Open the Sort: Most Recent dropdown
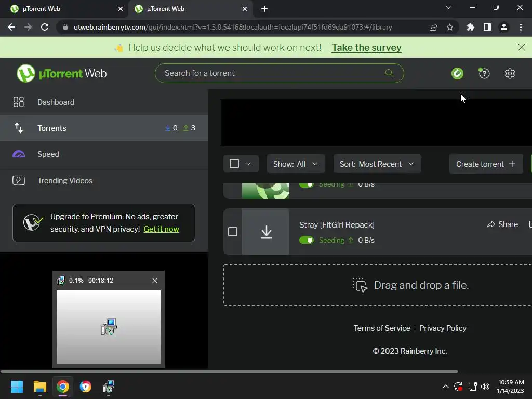The width and height of the screenshot is (532, 399). 377,164
